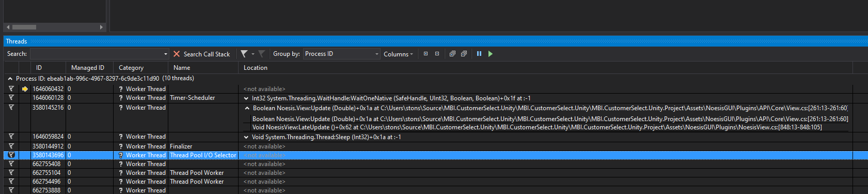
Task: Click the red X clear search icon
Action: click(x=177, y=54)
